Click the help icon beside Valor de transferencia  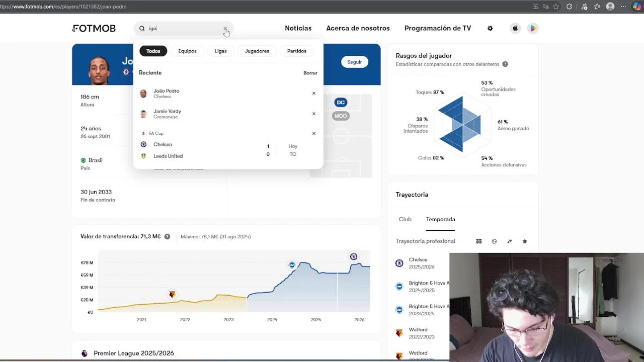pyautogui.click(x=167, y=237)
